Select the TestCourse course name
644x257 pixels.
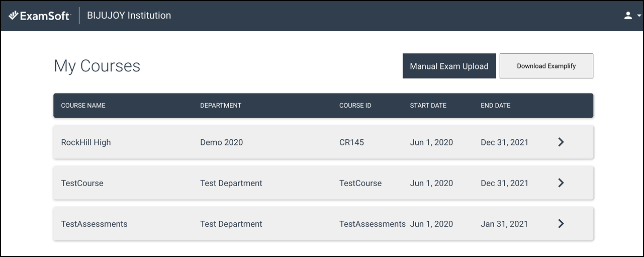[82, 183]
